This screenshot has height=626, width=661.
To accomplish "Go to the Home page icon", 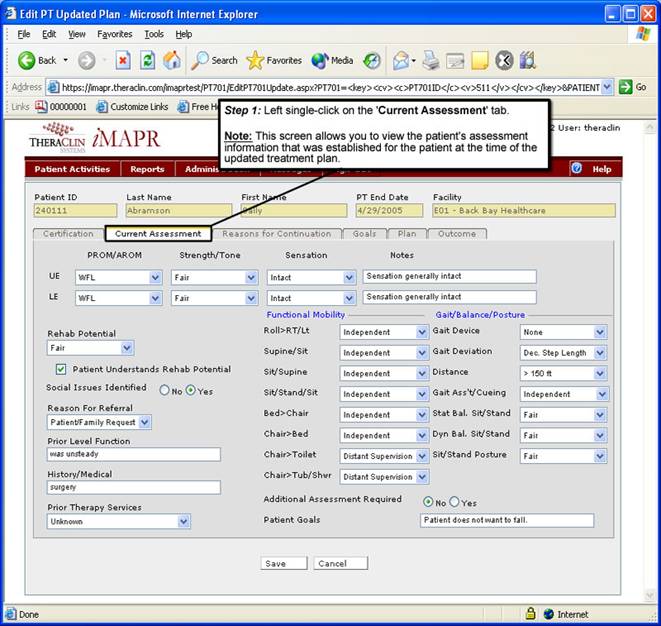I will pos(172,60).
